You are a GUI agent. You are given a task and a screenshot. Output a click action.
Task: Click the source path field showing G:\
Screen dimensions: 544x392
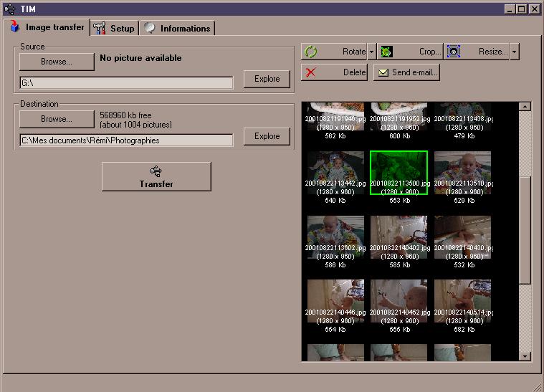[x=126, y=83]
